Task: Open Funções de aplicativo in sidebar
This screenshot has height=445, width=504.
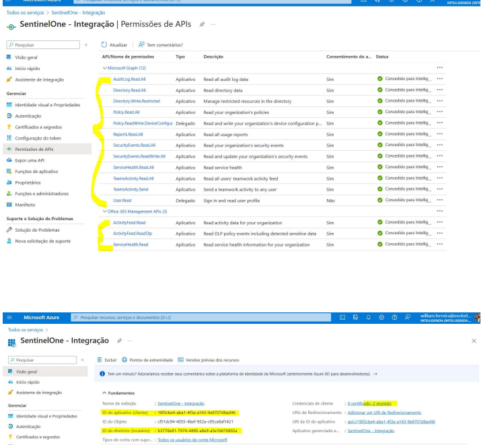Action: click(36, 171)
